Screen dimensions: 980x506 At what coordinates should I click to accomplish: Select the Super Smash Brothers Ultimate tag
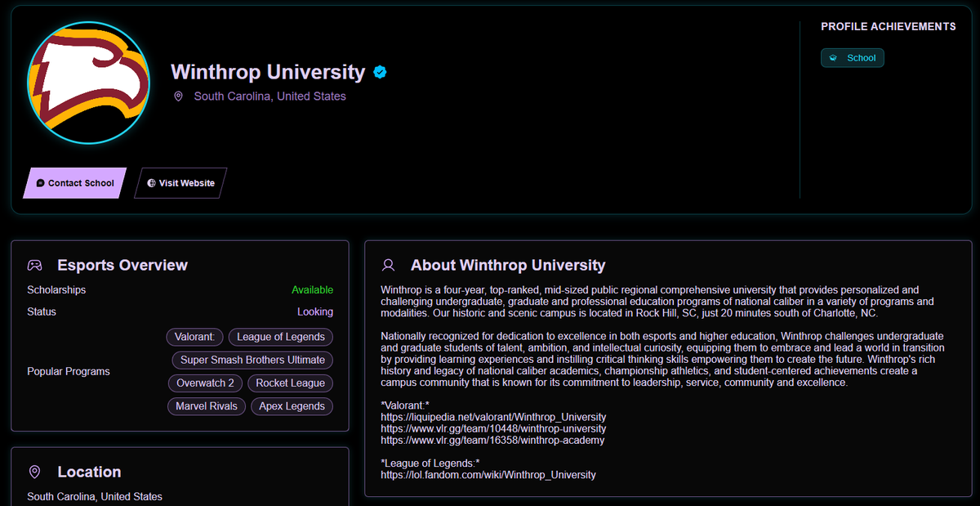[x=252, y=360]
